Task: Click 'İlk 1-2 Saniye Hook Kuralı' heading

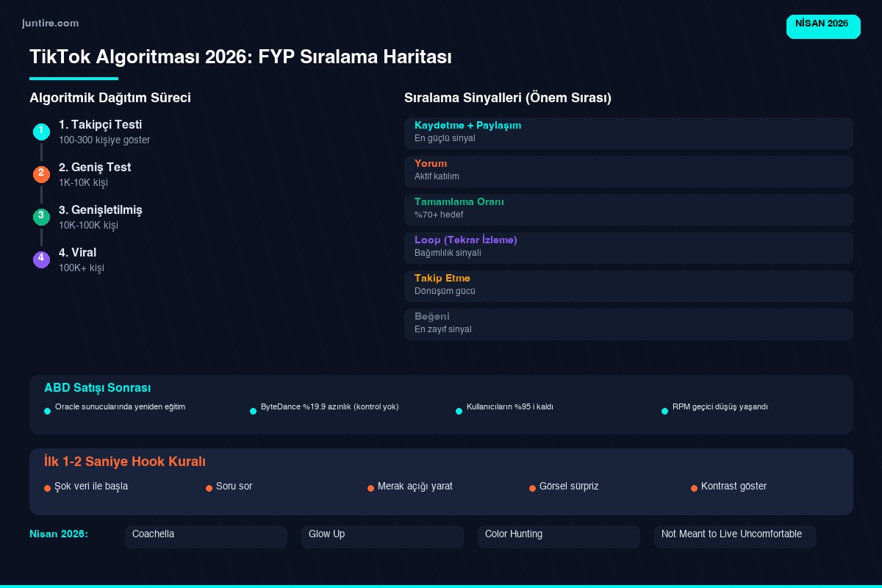Action: (124, 462)
